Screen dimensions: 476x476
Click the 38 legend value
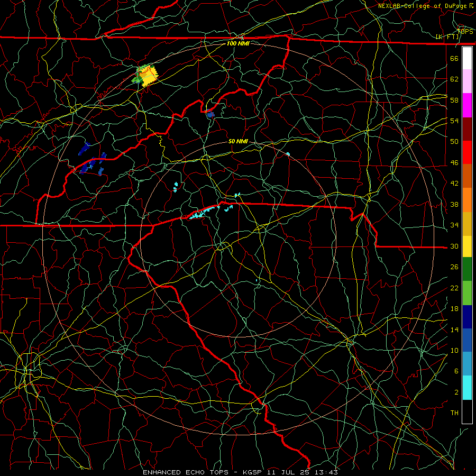(x=454, y=204)
